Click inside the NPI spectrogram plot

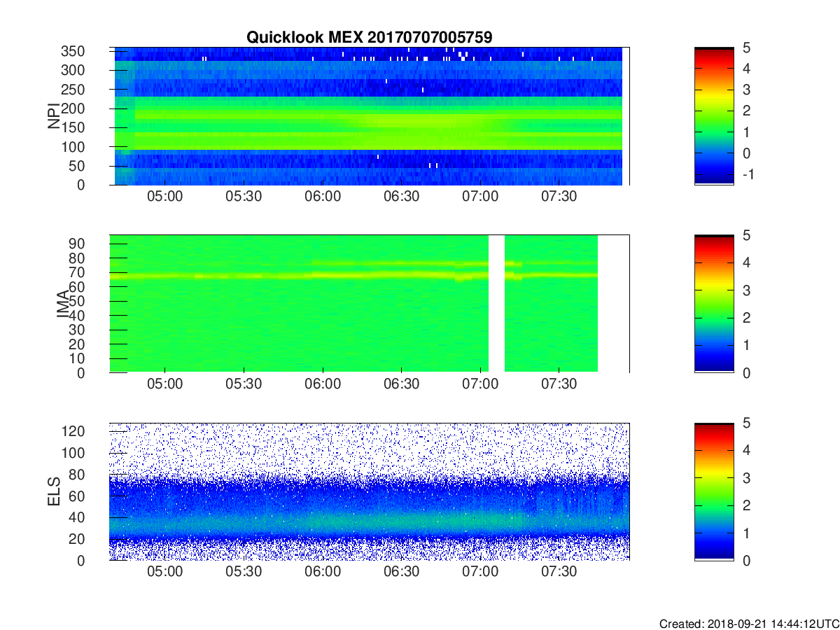click(x=370, y=116)
